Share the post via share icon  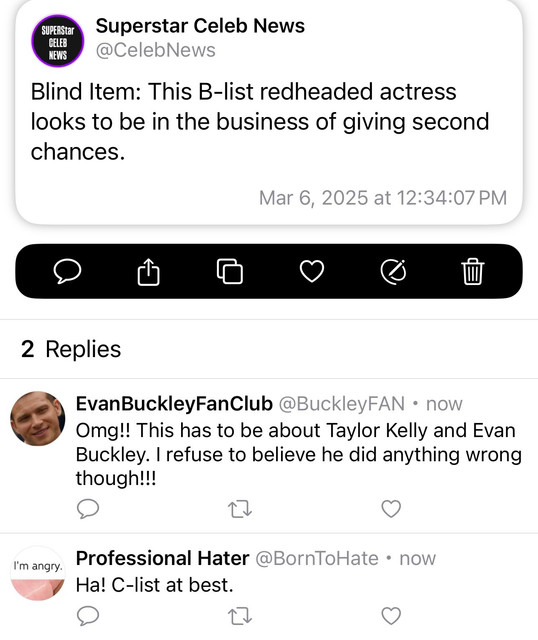(149, 271)
